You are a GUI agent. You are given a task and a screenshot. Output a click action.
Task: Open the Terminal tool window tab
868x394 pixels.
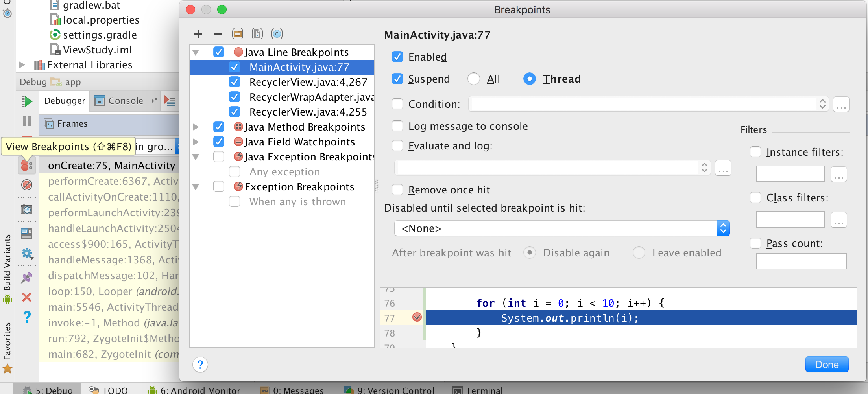click(478, 390)
